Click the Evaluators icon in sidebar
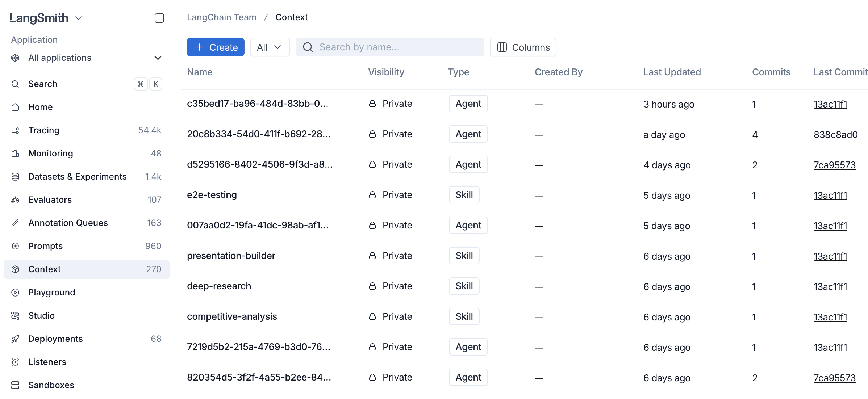 point(15,199)
